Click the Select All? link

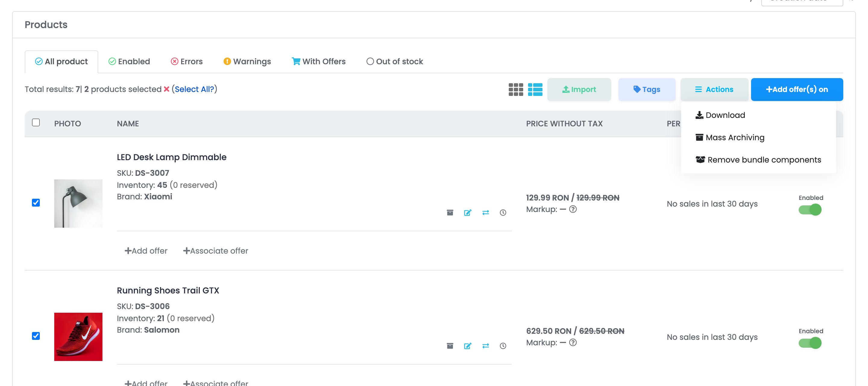point(194,89)
